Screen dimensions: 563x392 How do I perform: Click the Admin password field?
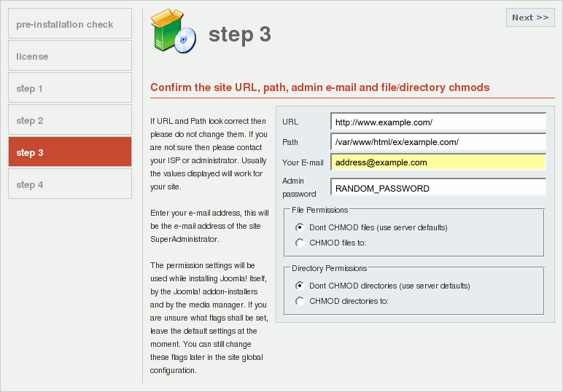click(438, 187)
